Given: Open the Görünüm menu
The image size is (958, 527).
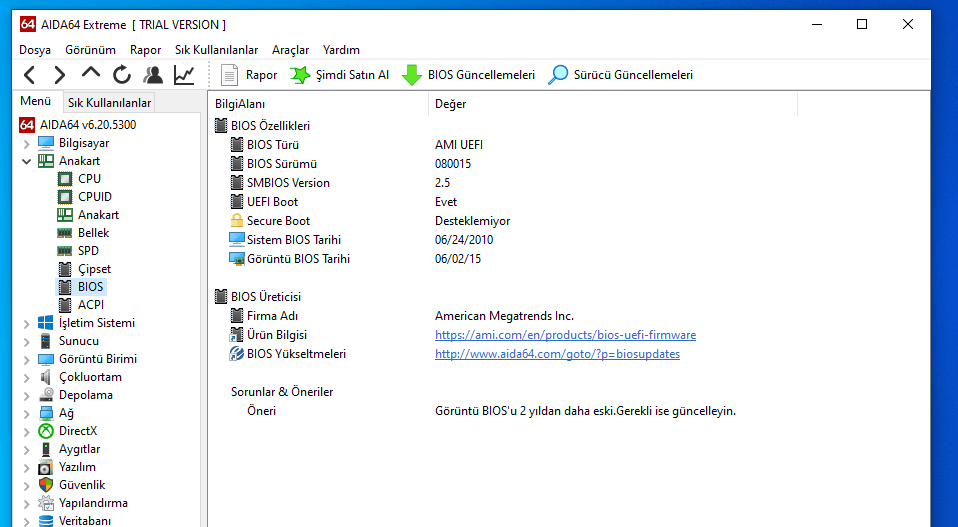Looking at the screenshot, I should (x=90, y=50).
